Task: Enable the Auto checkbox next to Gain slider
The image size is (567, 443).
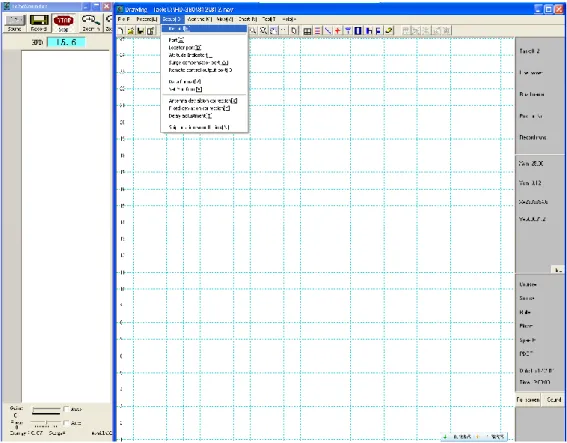Action: point(66,409)
